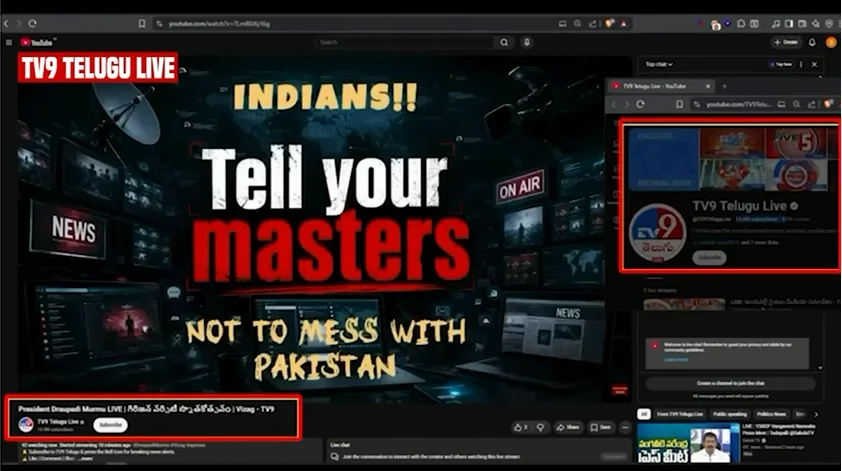Subscribe on the TV9 Telugu Live channel page
This screenshot has height=471, width=842.
click(709, 258)
